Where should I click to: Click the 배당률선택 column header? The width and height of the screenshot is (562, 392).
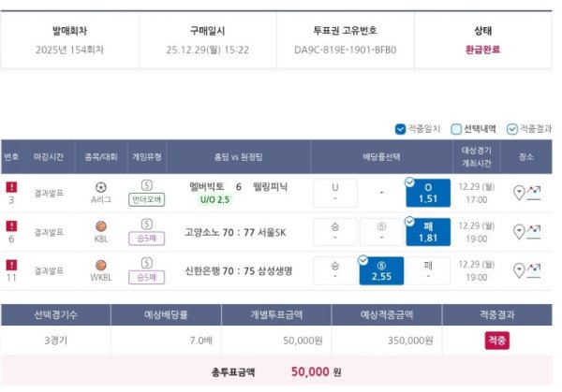(381, 155)
